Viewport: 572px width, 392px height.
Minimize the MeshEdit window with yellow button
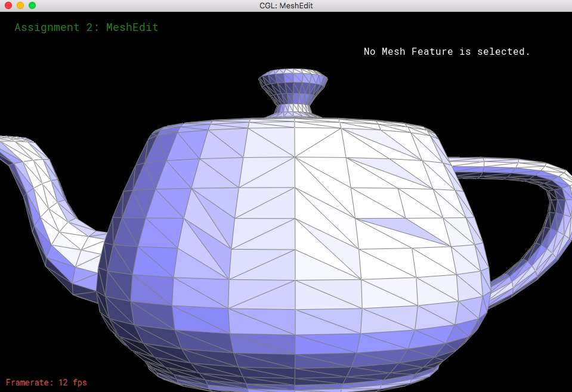coord(20,5)
